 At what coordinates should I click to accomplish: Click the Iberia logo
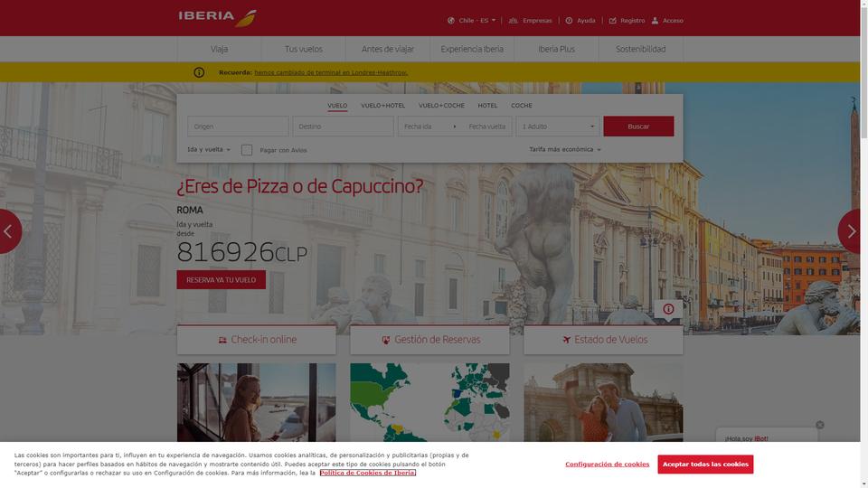[218, 18]
